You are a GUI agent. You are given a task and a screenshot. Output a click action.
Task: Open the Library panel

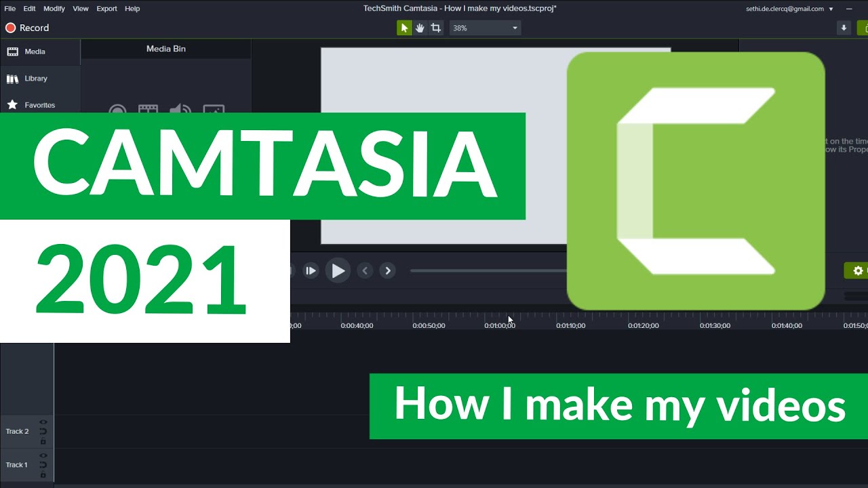(x=35, y=79)
